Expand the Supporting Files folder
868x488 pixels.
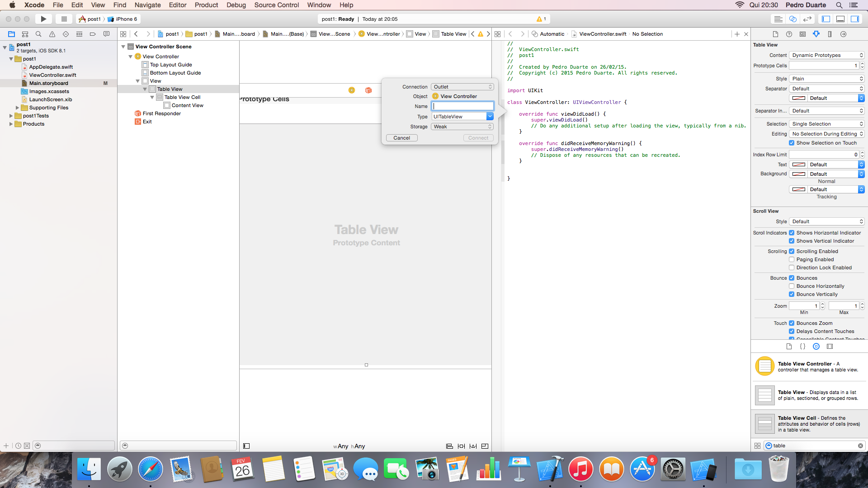click(x=17, y=108)
